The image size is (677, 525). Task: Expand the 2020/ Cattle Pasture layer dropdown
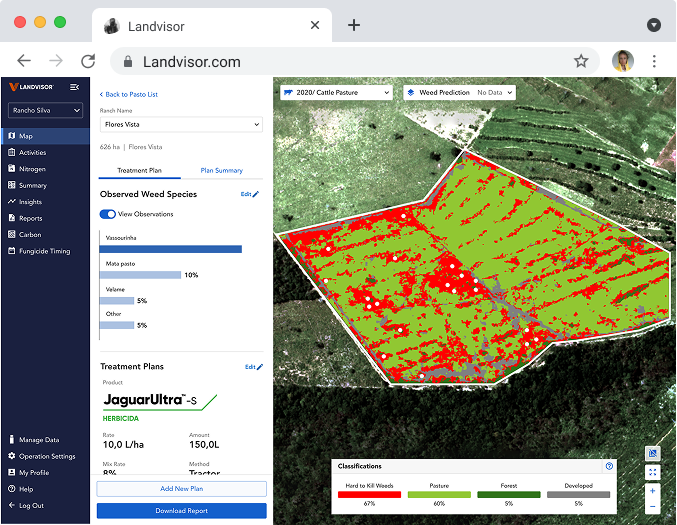click(x=336, y=92)
